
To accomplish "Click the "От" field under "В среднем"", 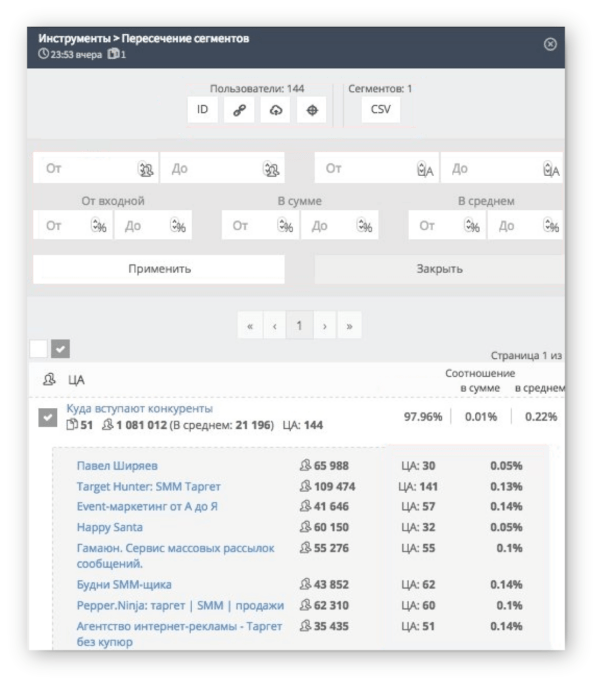I will click(447, 225).
